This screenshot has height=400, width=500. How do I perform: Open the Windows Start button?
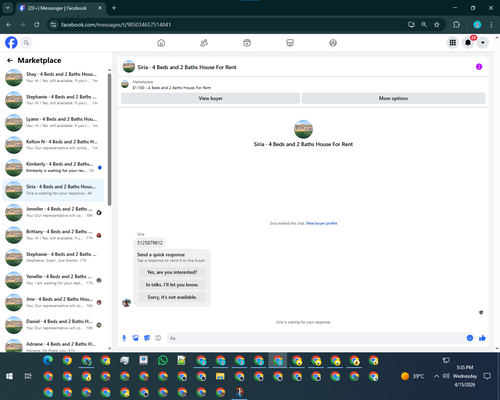click(x=9, y=376)
